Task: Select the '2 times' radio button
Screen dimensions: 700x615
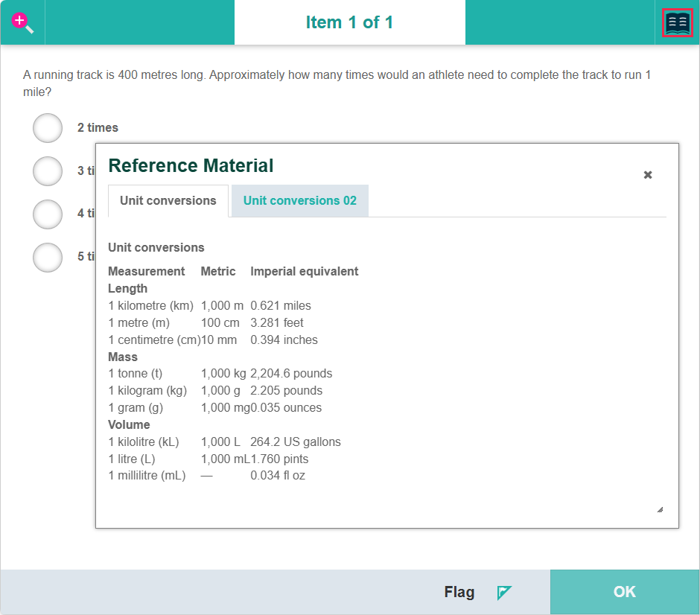Action: (48, 128)
